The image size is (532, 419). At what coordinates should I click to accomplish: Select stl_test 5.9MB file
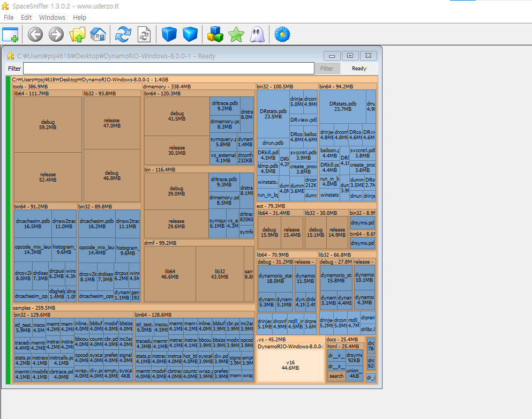(23, 327)
